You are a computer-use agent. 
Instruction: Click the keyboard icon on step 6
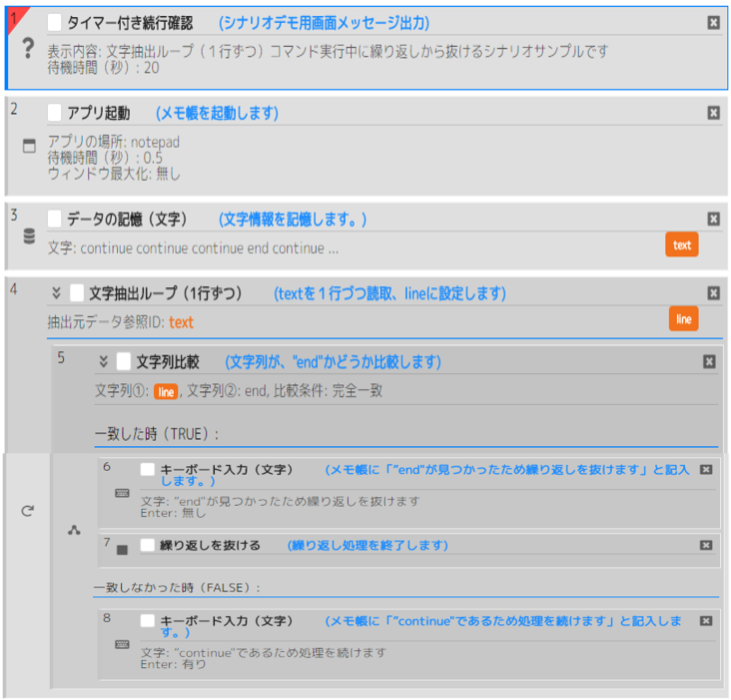[122, 493]
